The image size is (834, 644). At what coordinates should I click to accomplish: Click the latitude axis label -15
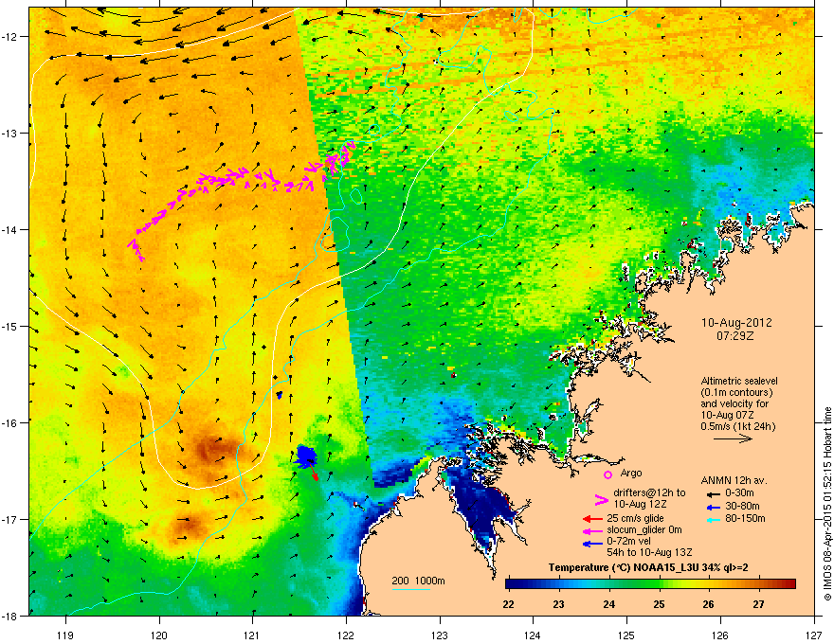pos(9,326)
